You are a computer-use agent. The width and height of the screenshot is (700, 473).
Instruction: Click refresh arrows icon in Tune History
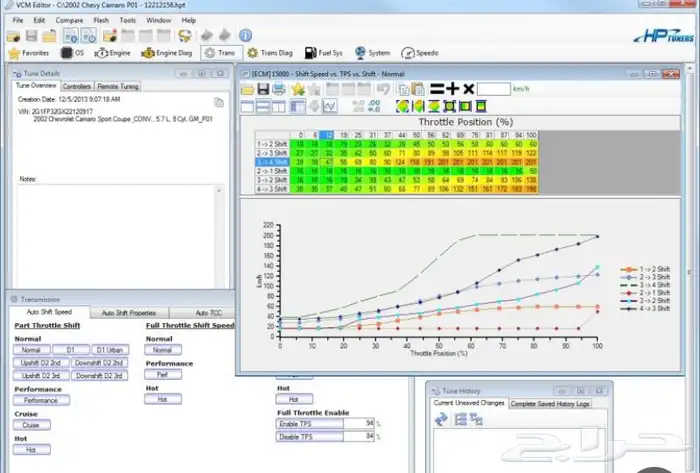coord(441,420)
